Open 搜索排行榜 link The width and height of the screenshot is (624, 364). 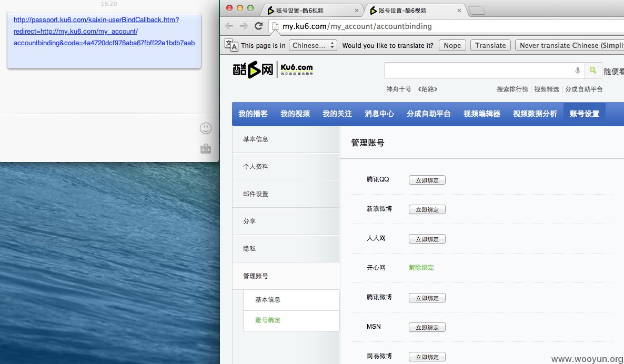click(x=512, y=89)
